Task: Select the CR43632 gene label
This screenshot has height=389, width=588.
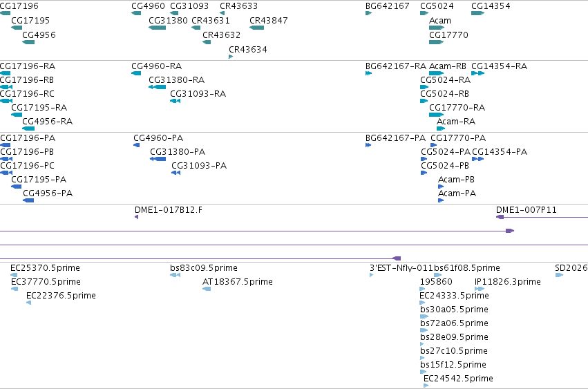Action: coord(222,35)
